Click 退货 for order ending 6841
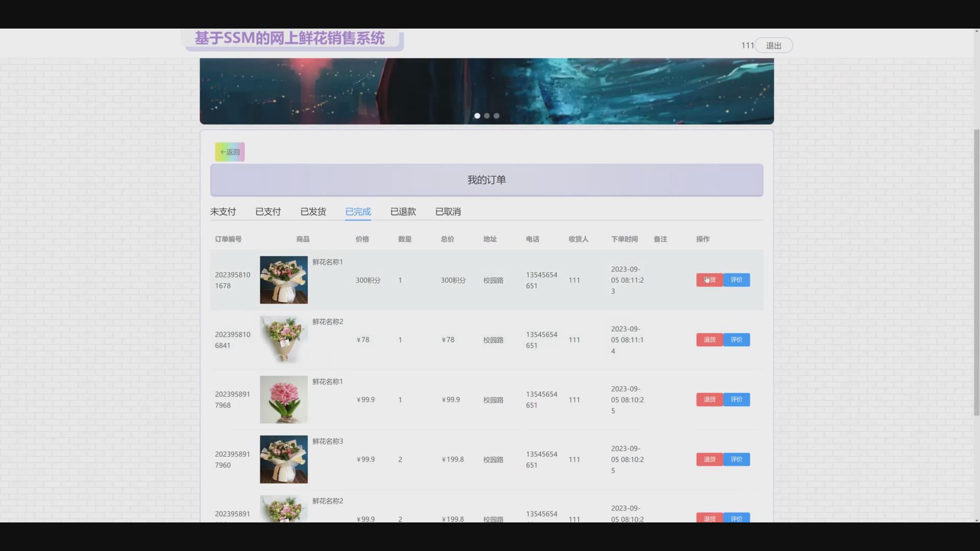Viewport: 980px width, 551px height. (709, 340)
